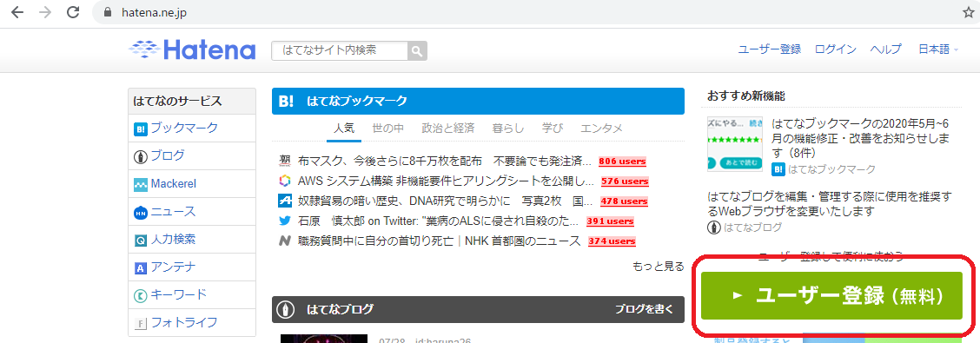Reload the page with refresh icon

click(x=73, y=12)
